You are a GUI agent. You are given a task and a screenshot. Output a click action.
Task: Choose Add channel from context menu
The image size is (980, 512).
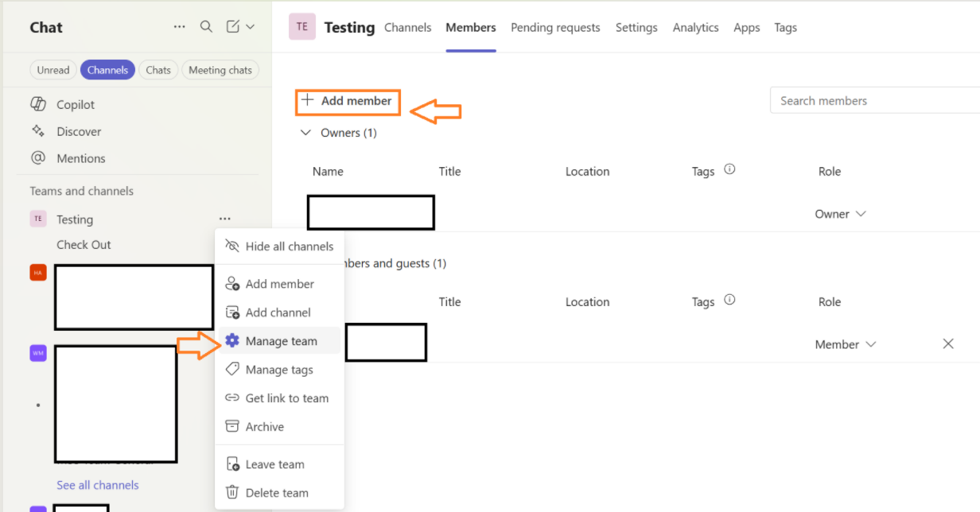click(279, 312)
